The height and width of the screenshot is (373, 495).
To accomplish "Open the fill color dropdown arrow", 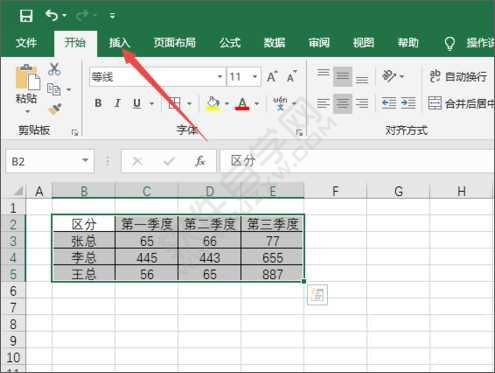I will pyautogui.click(x=227, y=104).
